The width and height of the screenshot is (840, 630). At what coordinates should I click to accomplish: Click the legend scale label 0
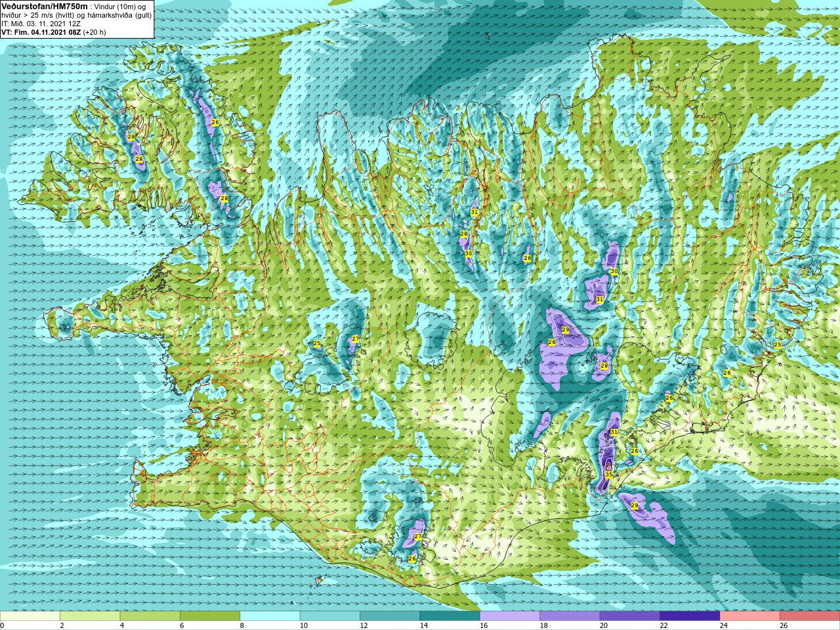click(x=2, y=625)
